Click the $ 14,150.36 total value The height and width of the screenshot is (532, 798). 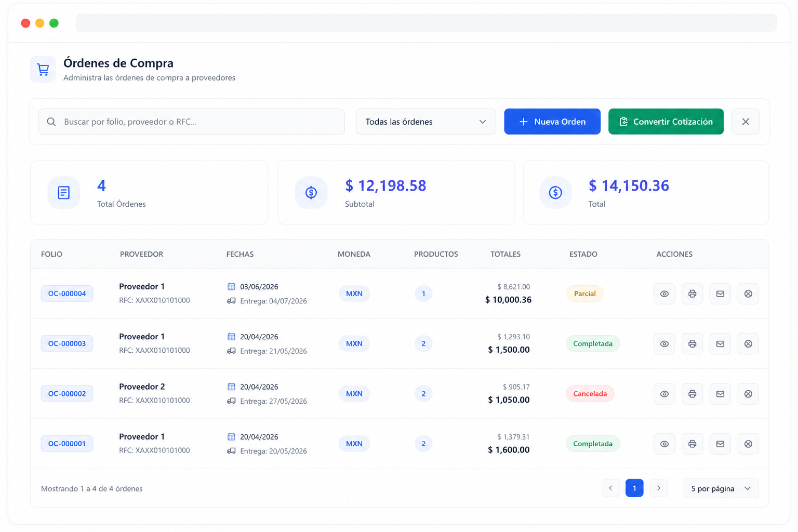coord(629,185)
